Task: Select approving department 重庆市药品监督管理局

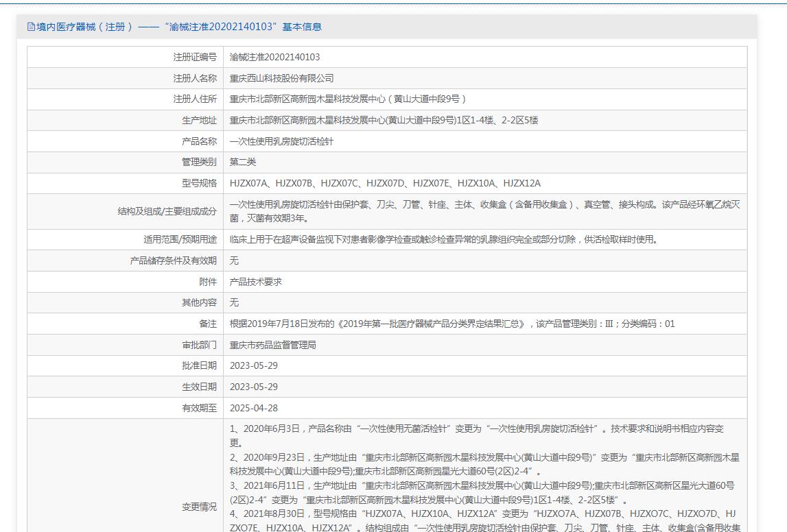Action: click(x=272, y=346)
